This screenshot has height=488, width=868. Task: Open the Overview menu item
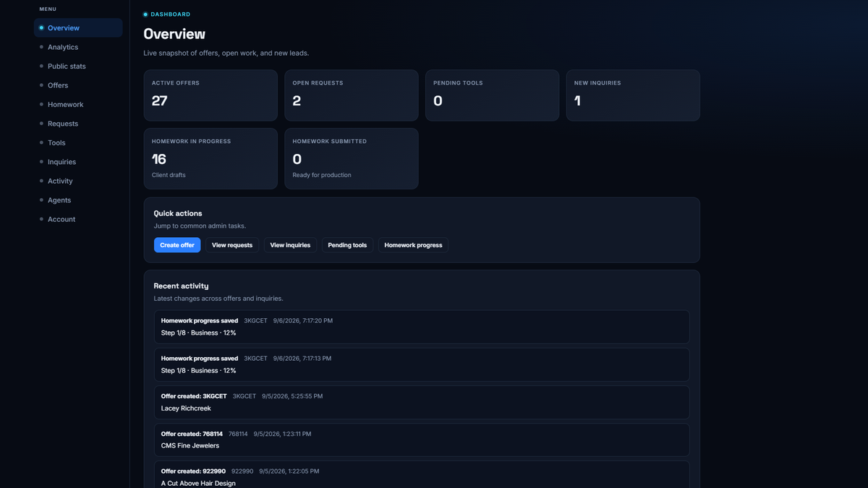(x=78, y=27)
